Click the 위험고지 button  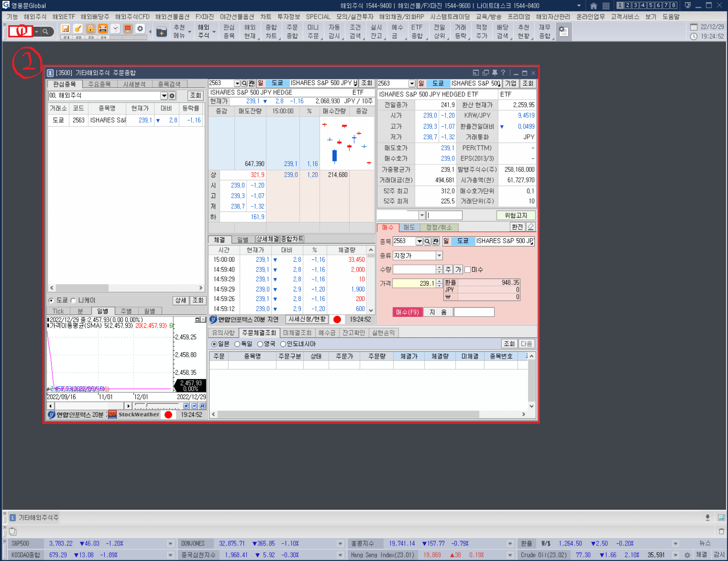(x=515, y=215)
